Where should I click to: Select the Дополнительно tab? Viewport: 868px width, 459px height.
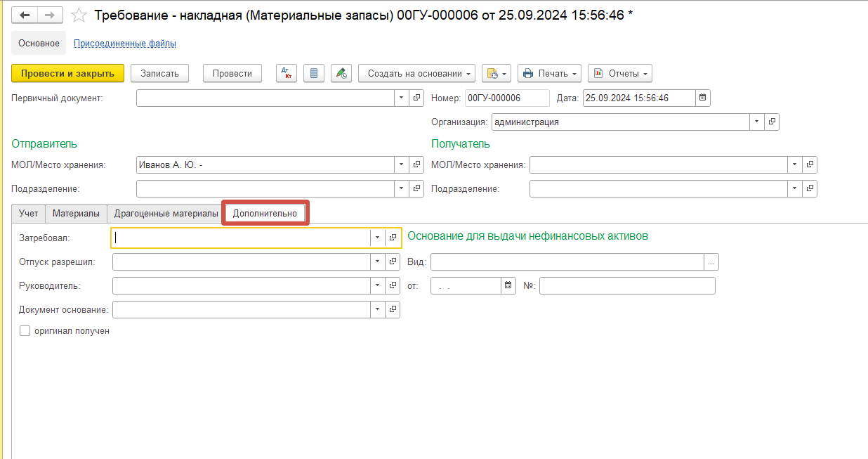265,214
